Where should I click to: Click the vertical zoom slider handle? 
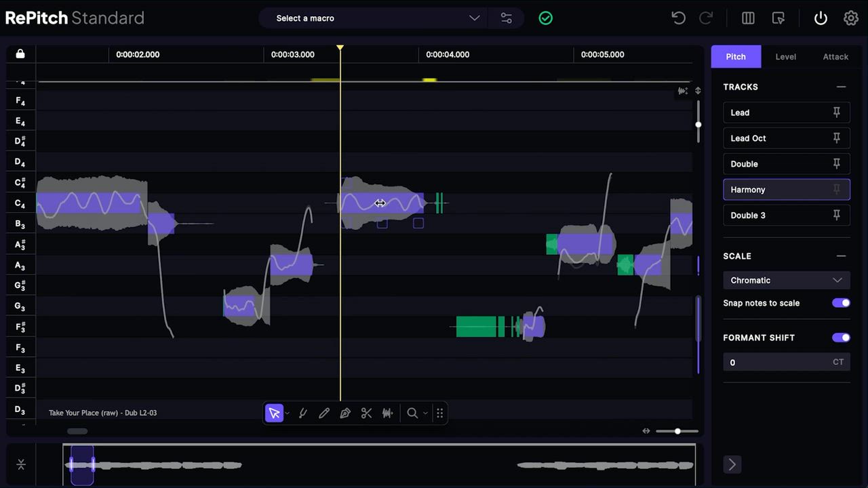(x=698, y=124)
